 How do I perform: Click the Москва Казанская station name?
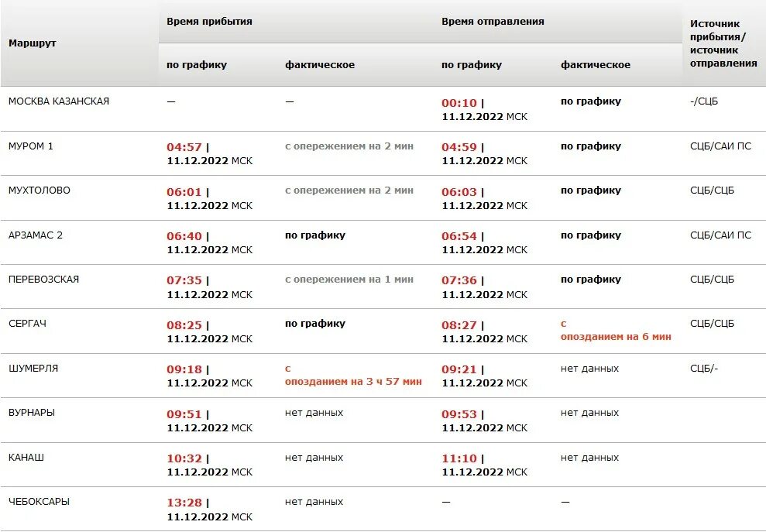click(x=59, y=101)
